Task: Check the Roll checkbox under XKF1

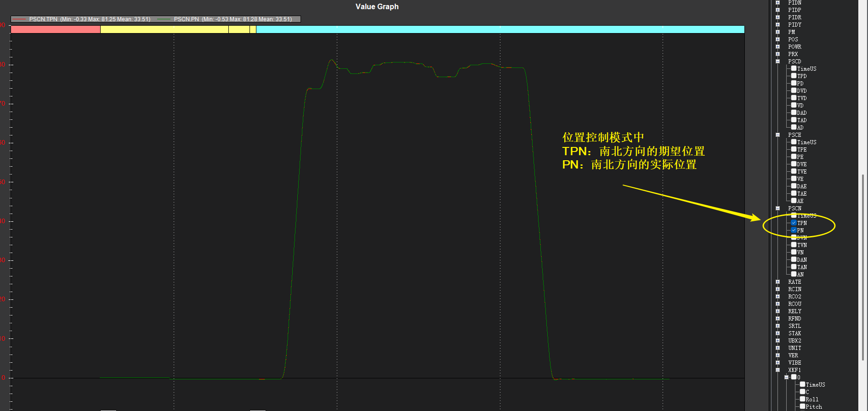Action: click(x=802, y=399)
